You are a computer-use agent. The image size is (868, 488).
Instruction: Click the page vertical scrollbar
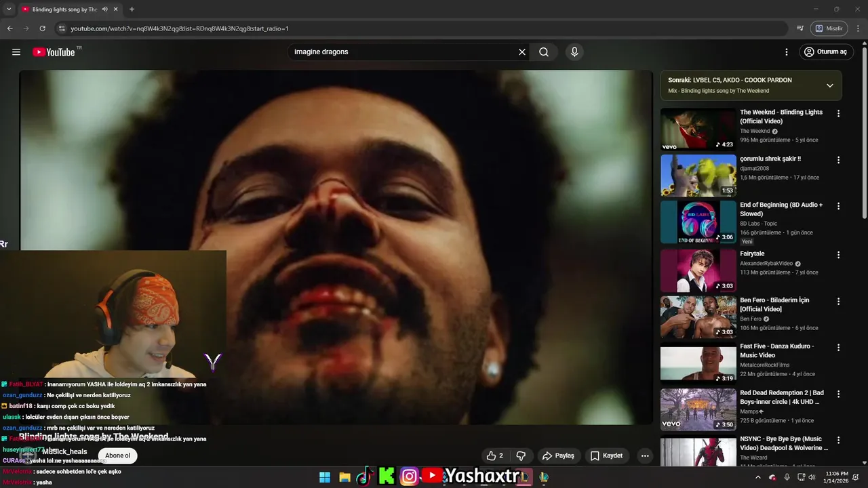coord(864,132)
